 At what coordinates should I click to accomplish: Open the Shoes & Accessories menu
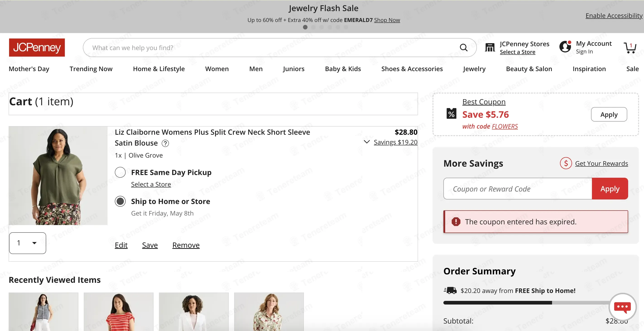pos(412,69)
